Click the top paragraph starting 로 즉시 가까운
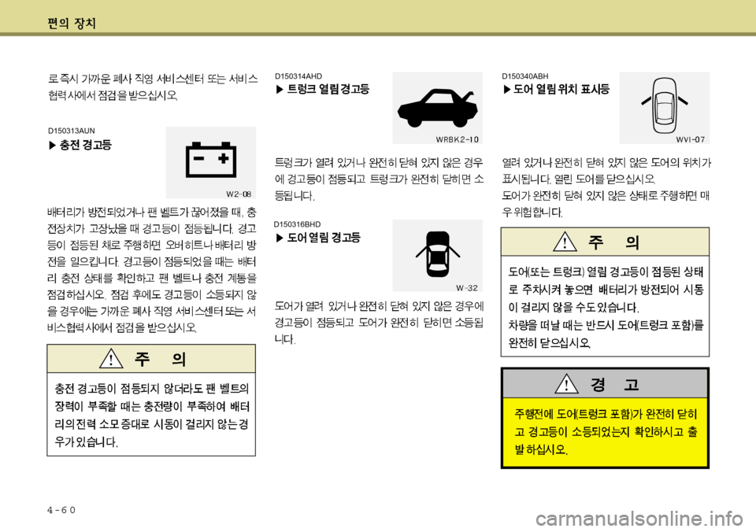Viewport: 756px width, 532px height. pyautogui.click(x=153, y=87)
